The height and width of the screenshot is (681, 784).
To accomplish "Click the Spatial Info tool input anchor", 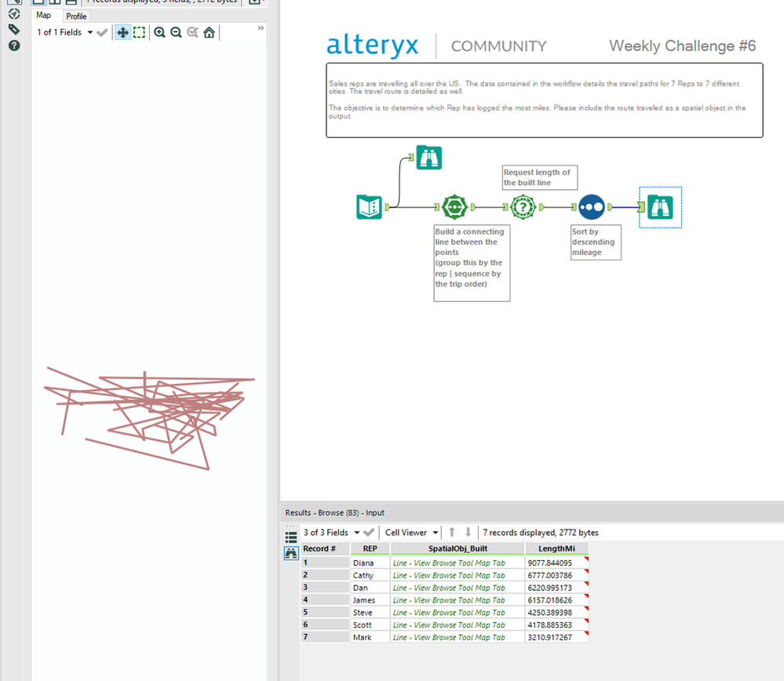I will [x=505, y=207].
